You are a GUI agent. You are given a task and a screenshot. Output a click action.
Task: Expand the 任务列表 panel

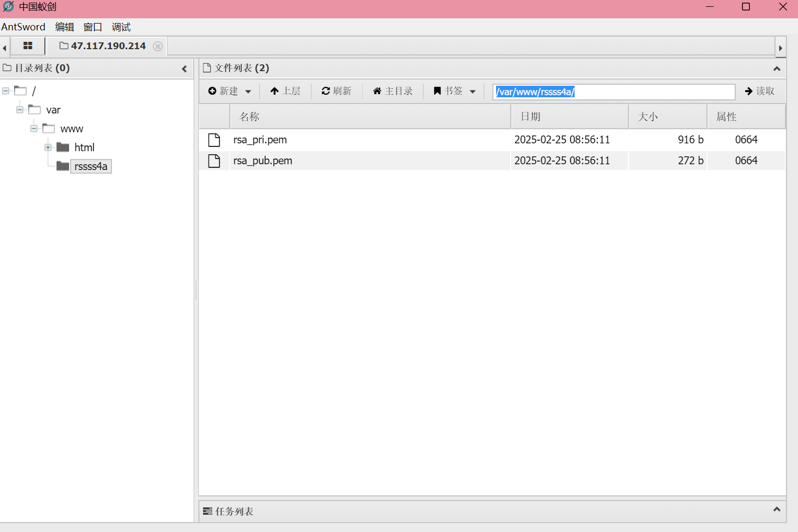(x=777, y=509)
